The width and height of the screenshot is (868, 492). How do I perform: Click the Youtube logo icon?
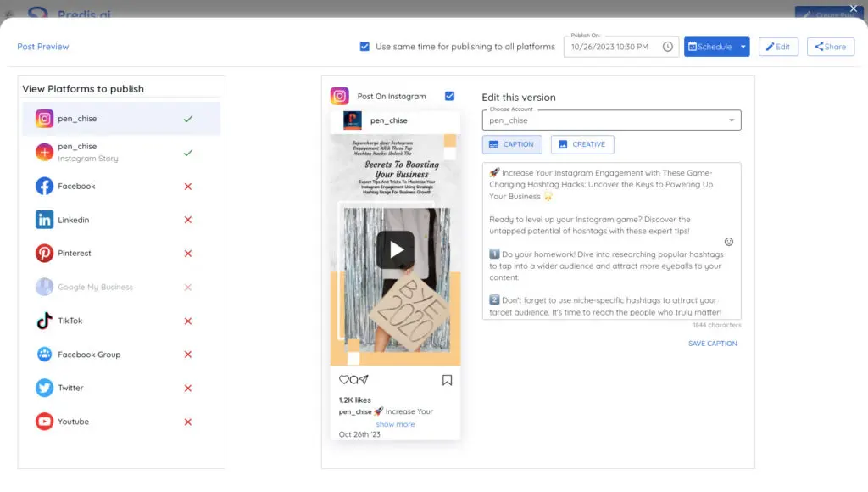[44, 422]
